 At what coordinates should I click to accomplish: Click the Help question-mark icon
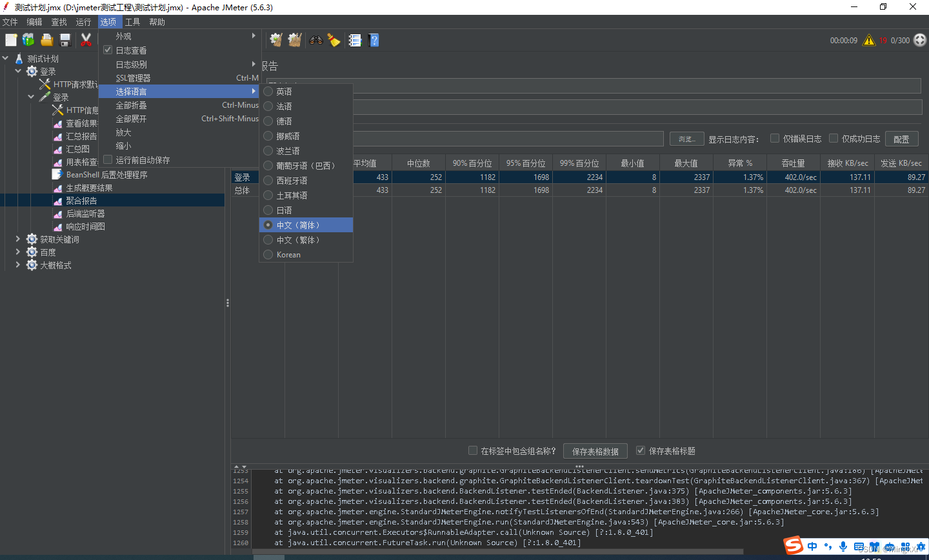374,40
